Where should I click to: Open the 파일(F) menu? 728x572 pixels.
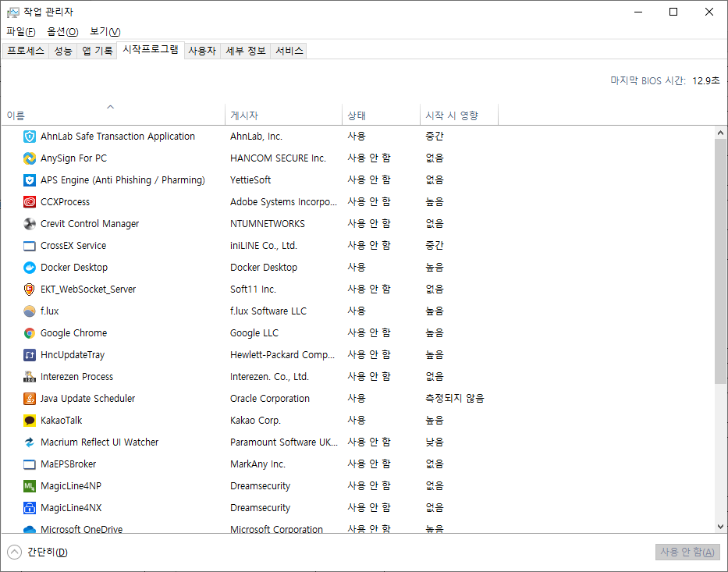tap(21, 31)
